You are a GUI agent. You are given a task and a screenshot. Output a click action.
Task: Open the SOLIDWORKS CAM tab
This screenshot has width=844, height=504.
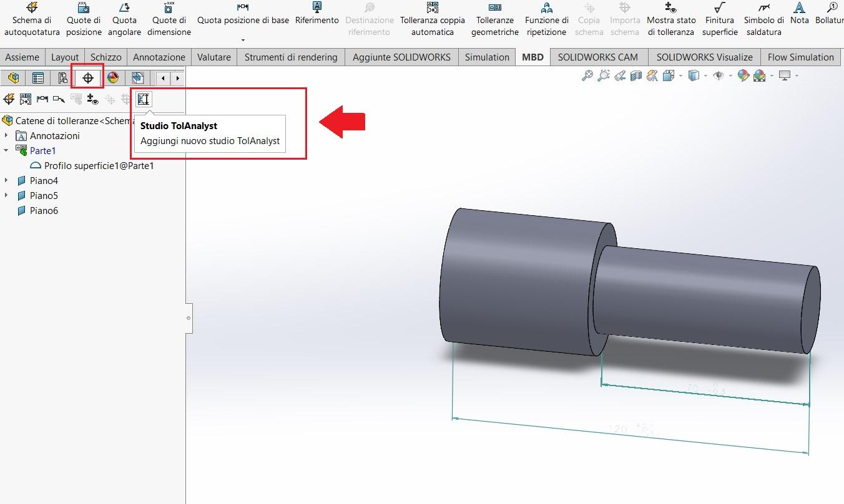pos(598,57)
